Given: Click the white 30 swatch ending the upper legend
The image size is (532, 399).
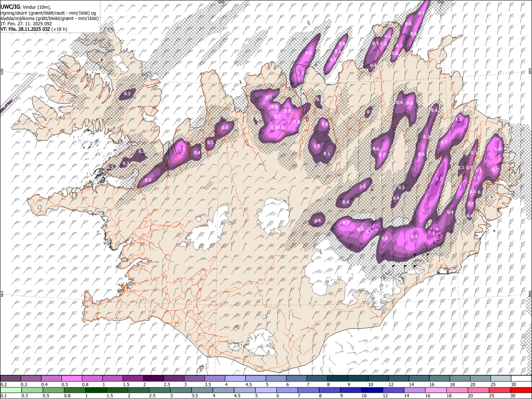Looking at the screenshot, I should click(x=521, y=379).
